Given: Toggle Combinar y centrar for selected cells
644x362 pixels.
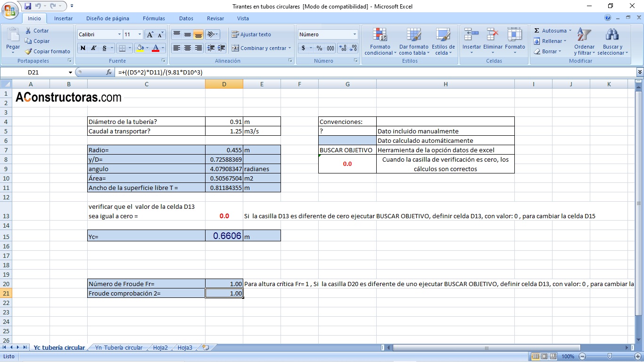Looking at the screenshot, I should pyautogui.click(x=258, y=48).
